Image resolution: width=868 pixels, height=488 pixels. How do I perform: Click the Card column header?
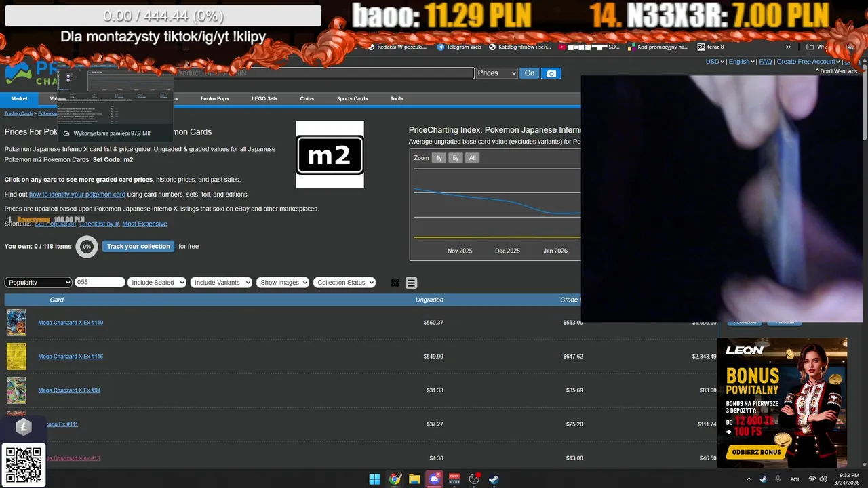tap(57, 300)
